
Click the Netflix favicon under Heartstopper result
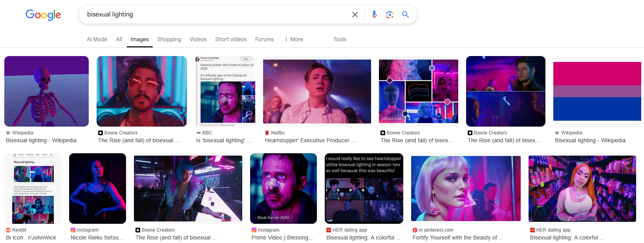tap(267, 133)
